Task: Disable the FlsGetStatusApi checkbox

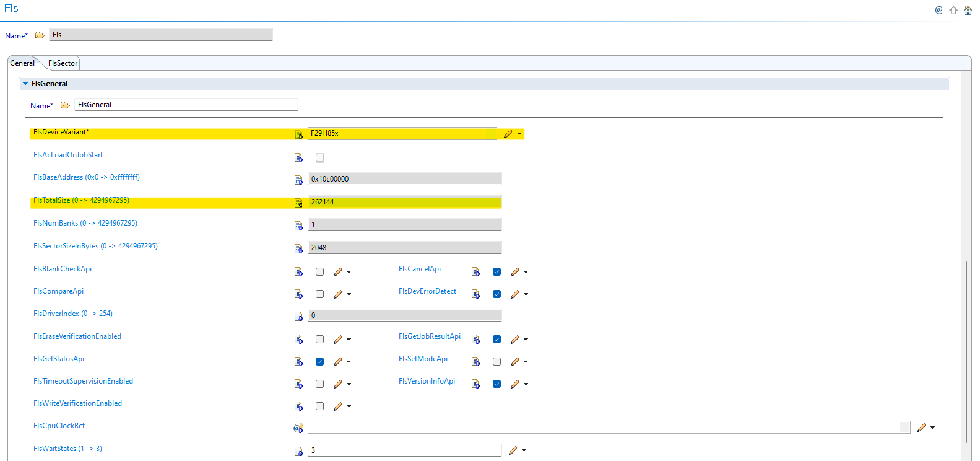Action: click(x=319, y=361)
